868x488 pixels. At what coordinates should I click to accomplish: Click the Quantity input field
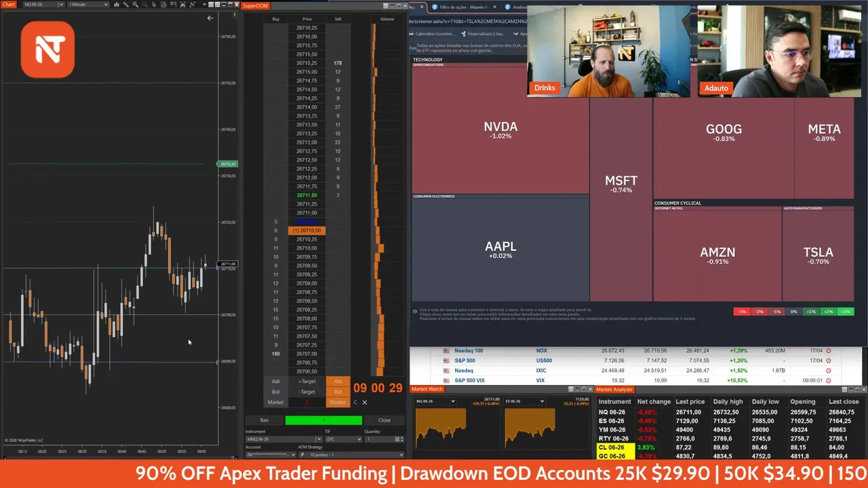click(x=379, y=439)
